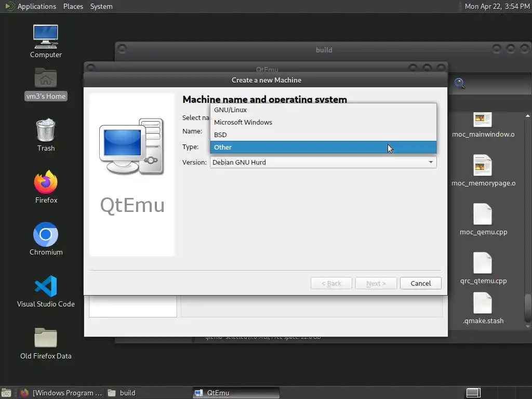Image resolution: width=532 pixels, height=399 pixels.
Task: Expand the Version dropdown showing Debian GNU Hurd
Action: tap(323, 162)
